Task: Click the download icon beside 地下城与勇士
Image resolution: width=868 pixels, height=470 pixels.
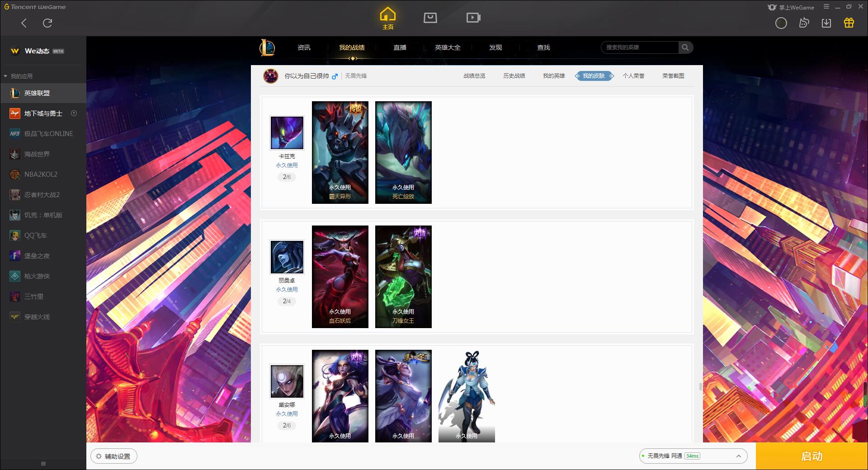Action: tap(74, 113)
